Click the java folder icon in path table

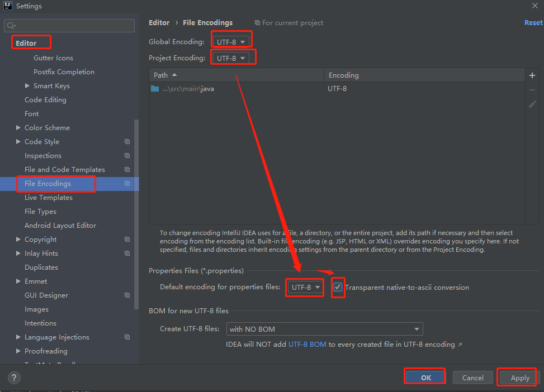pyautogui.click(x=155, y=89)
